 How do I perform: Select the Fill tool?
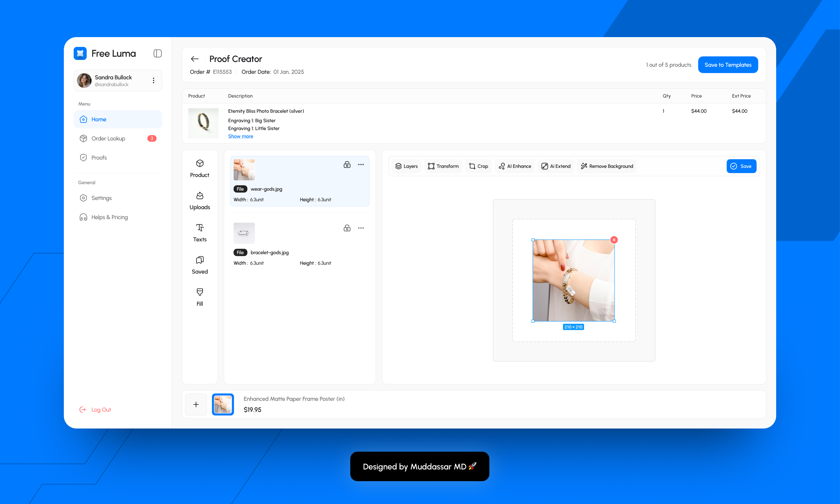pyautogui.click(x=199, y=297)
